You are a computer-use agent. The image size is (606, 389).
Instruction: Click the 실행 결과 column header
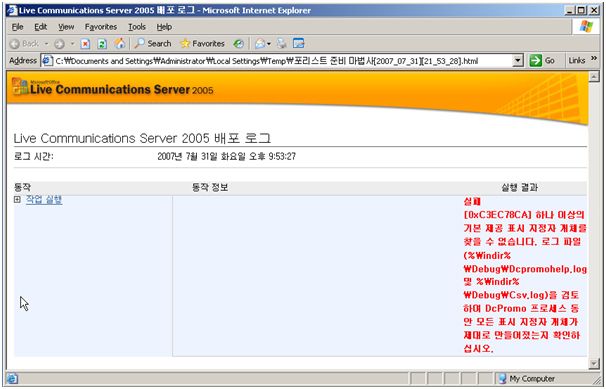[519, 188]
